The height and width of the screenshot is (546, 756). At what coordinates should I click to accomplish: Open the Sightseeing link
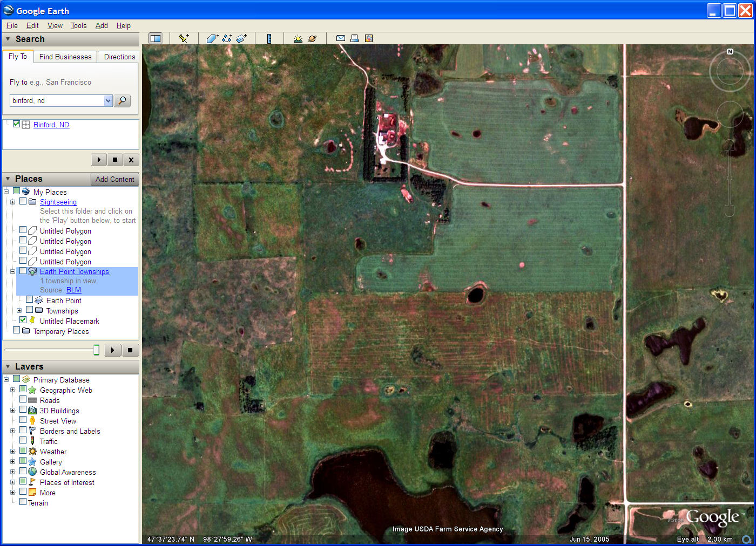[58, 202]
